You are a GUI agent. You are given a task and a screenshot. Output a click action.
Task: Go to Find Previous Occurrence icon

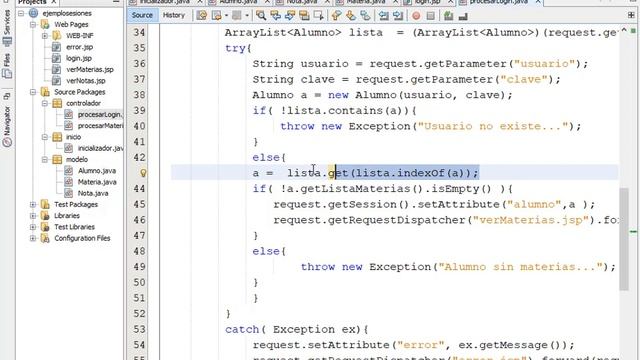click(276, 16)
